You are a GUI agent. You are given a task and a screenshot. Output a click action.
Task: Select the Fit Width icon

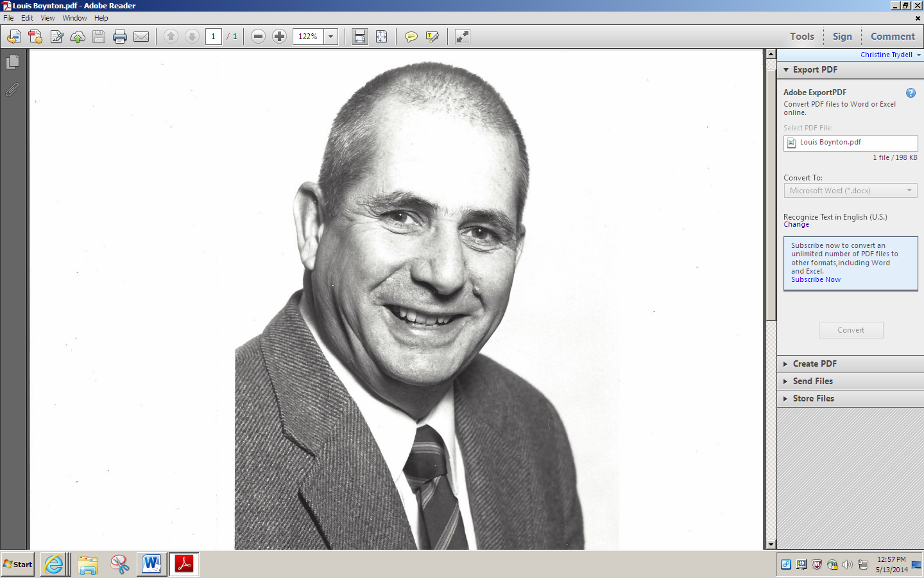[359, 37]
